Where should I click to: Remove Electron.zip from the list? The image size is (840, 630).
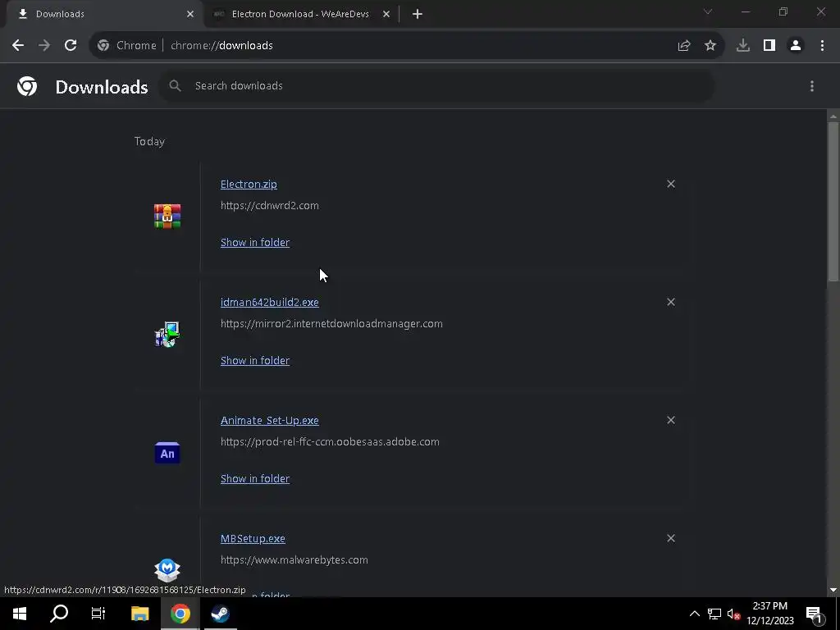point(671,184)
